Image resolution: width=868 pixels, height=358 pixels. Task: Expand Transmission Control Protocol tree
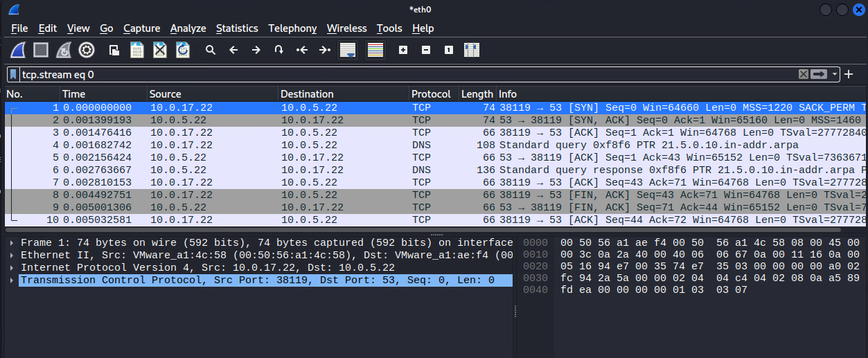click(x=13, y=280)
